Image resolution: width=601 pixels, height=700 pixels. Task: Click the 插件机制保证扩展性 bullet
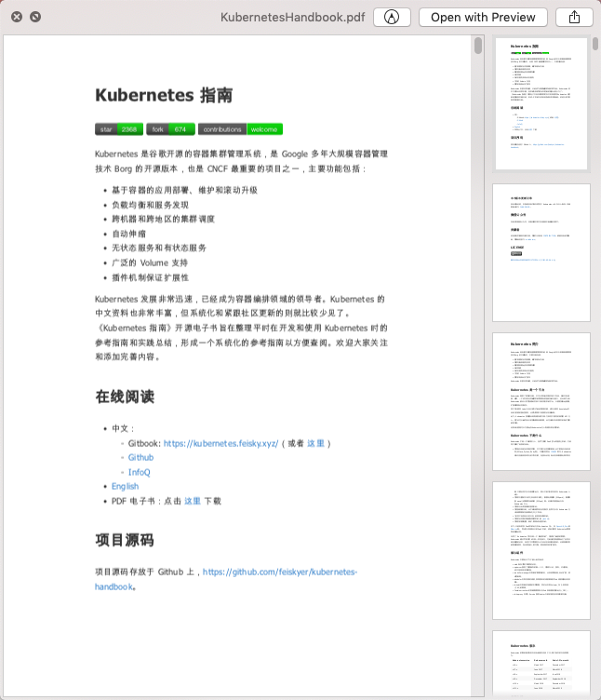(x=150, y=277)
